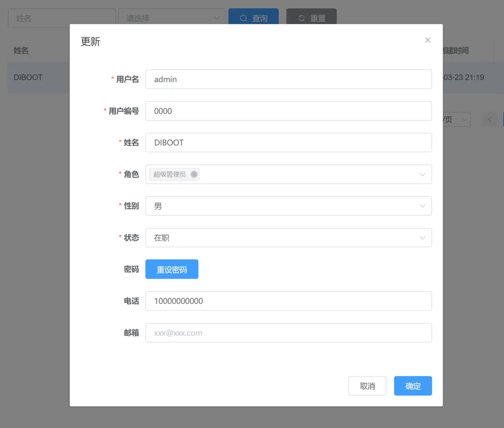Remove the 超级管理员 tag via its x icon
The width and height of the screenshot is (504, 428).
click(194, 174)
